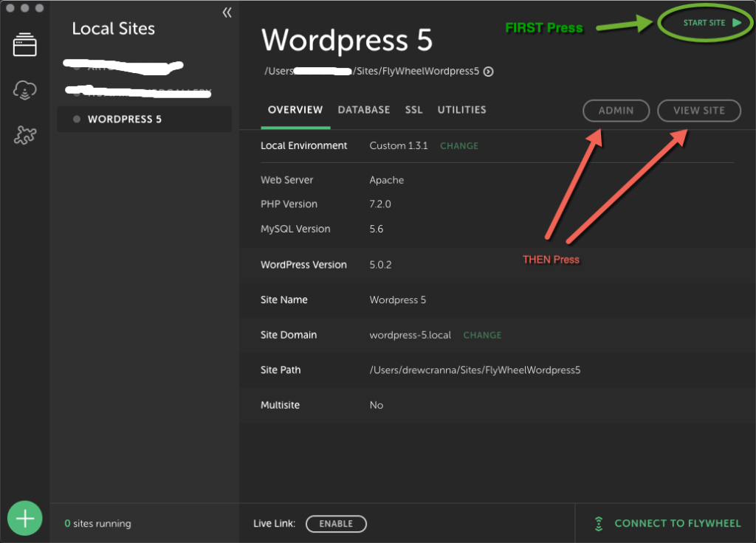Click the WordPress Version 5.0.2 value

click(x=380, y=265)
